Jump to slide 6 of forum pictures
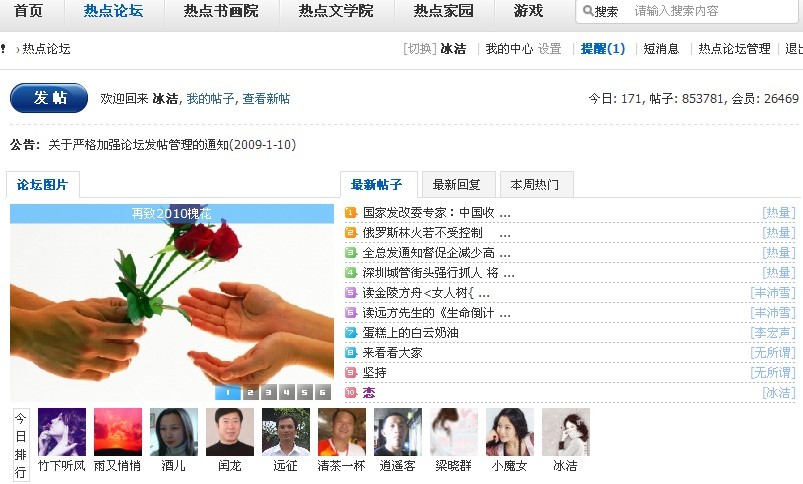Screen dimensions: 803x484 (x=323, y=392)
